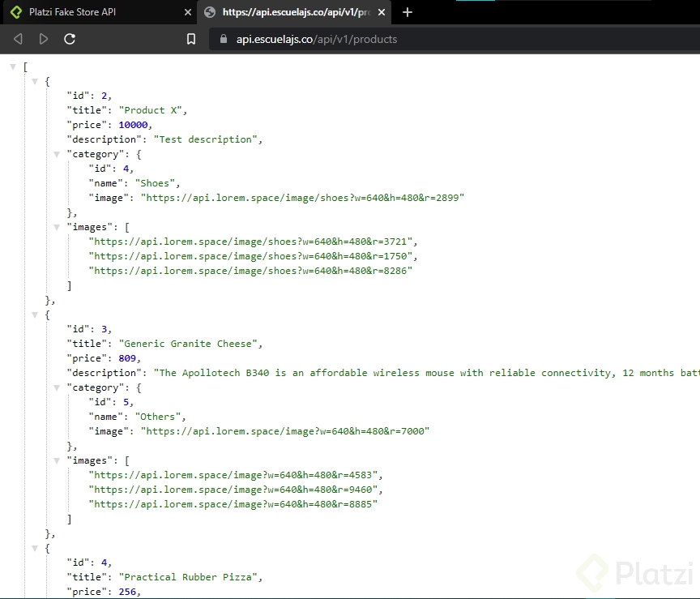Click the padlock site security icon
The image size is (700, 599).
[x=224, y=39]
